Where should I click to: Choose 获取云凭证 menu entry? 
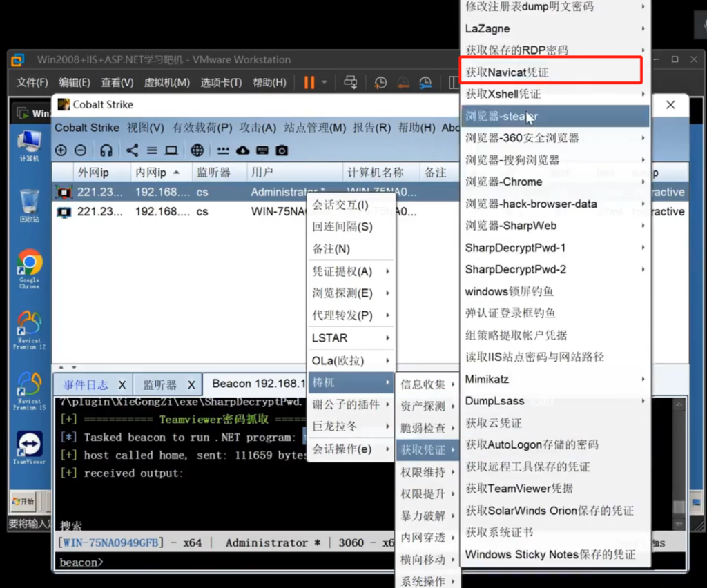[x=556, y=423]
